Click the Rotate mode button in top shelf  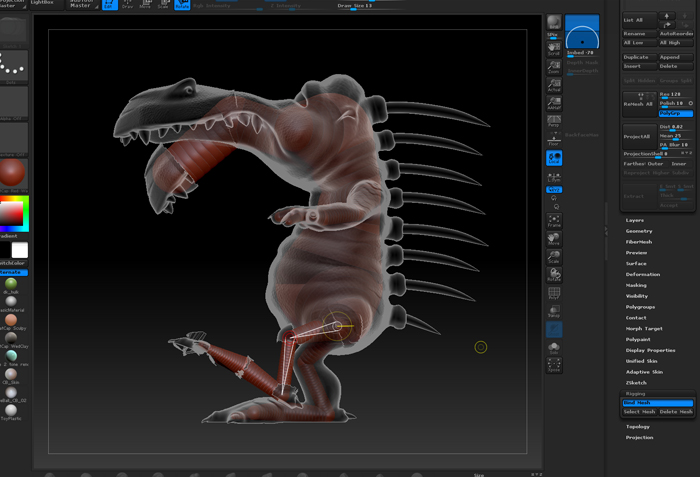point(182,4)
